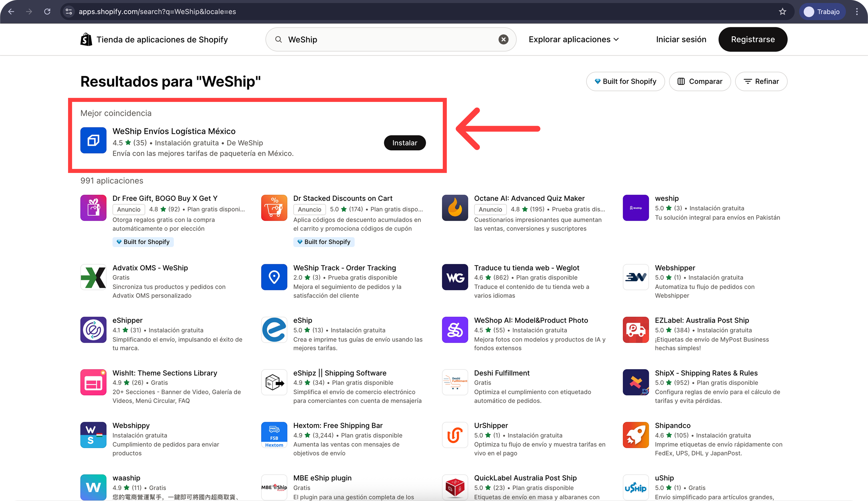868x501 pixels.
Task: Open Webshipper app icon
Action: click(x=636, y=277)
